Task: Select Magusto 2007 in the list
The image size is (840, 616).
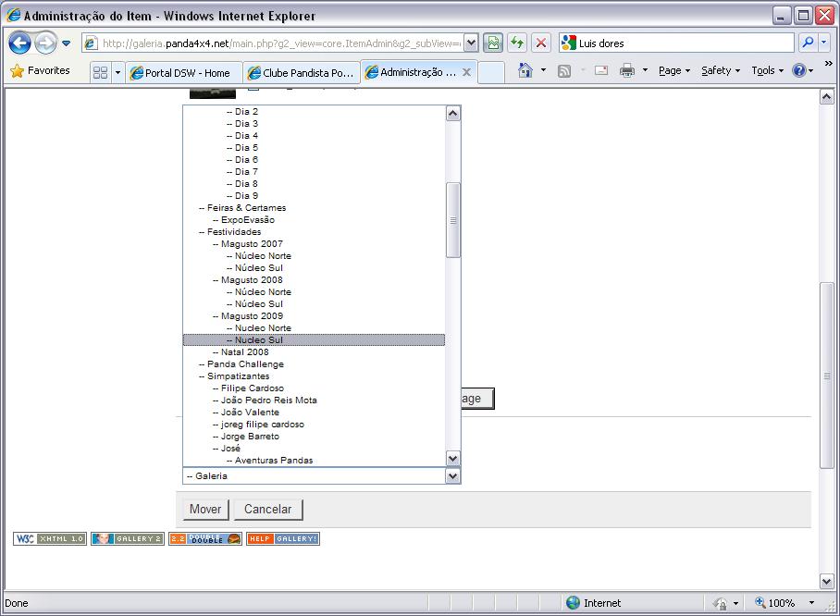Action: pyautogui.click(x=314, y=244)
